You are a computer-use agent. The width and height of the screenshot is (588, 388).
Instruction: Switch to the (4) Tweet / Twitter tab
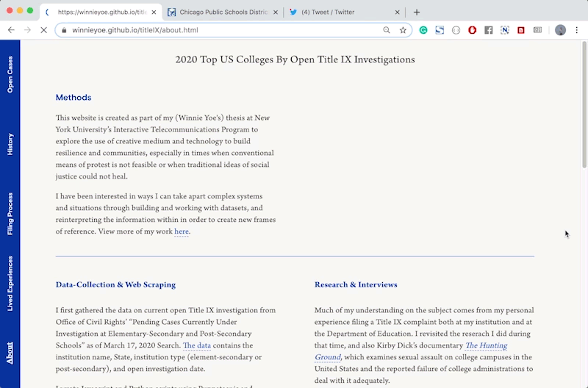[344, 12]
